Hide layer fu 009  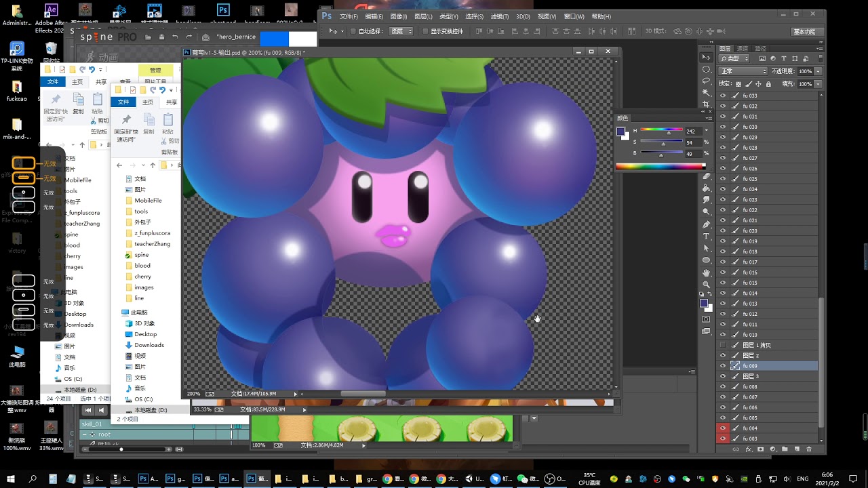(722, 366)
